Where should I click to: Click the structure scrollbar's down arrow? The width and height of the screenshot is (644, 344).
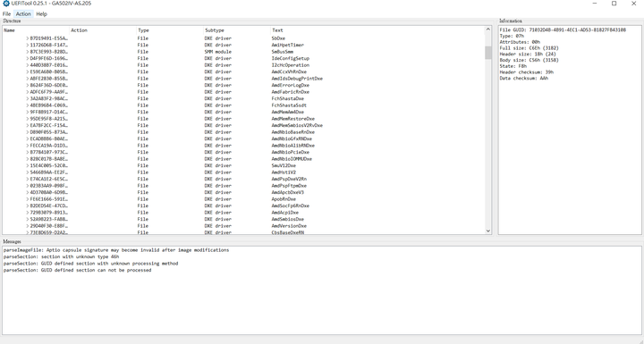pos(488,231)
